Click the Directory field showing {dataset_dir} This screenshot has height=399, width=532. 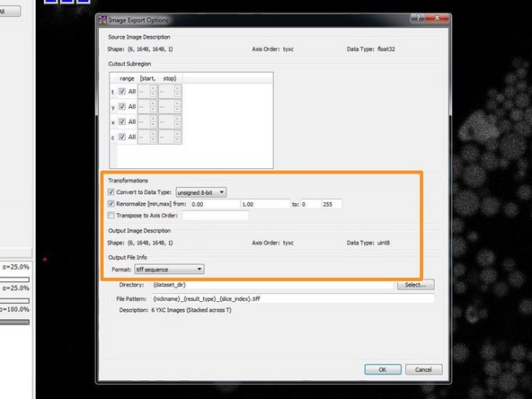[272, 285]
